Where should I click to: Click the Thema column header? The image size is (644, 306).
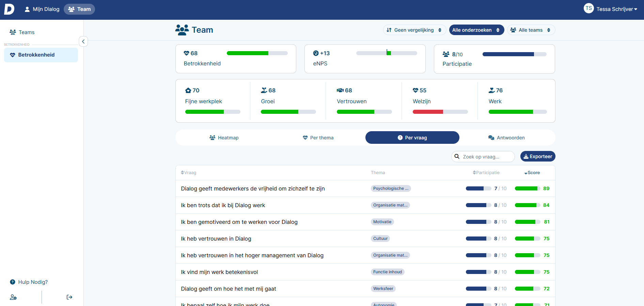378,173
